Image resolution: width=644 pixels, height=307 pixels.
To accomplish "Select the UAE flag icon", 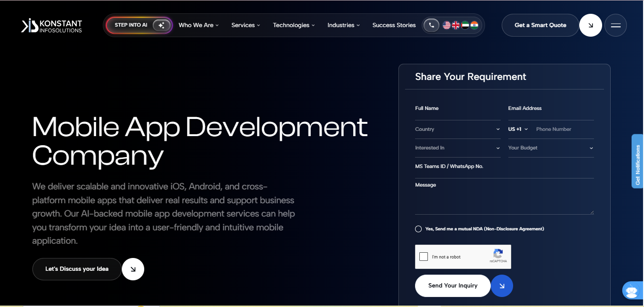I will (465, 25).
